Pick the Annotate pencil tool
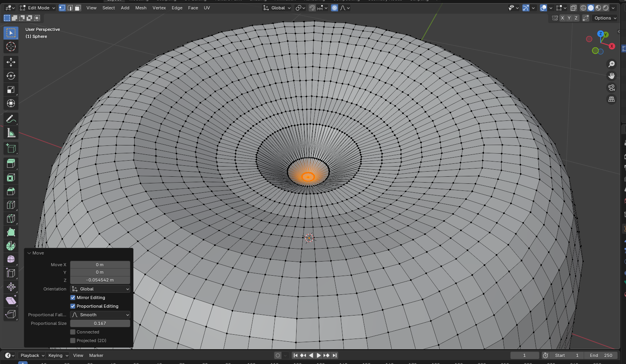This screenshot has height=364, width=626. coord(11,119)
